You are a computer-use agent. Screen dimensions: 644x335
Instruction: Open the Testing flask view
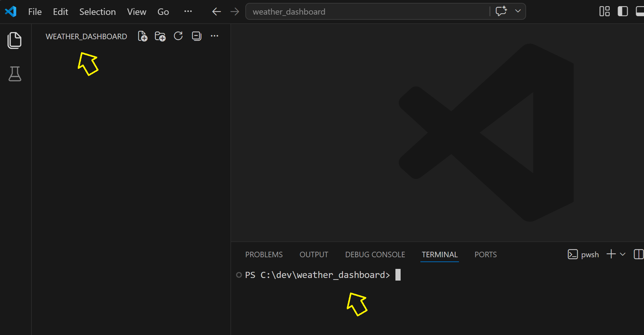pos(15,74)
